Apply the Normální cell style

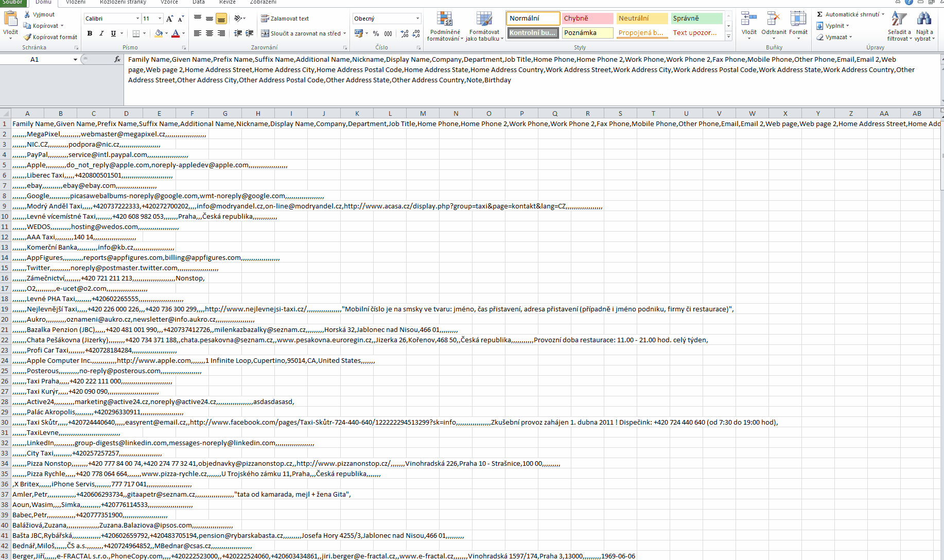pos(533,19)
